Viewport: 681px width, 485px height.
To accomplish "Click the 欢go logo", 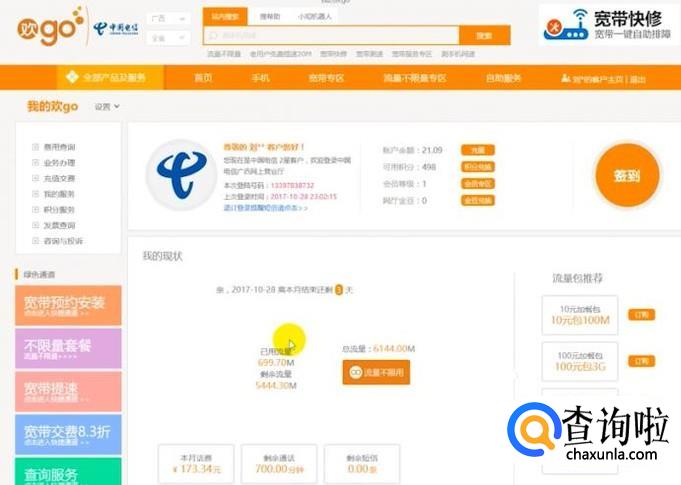I will point(50,26).
